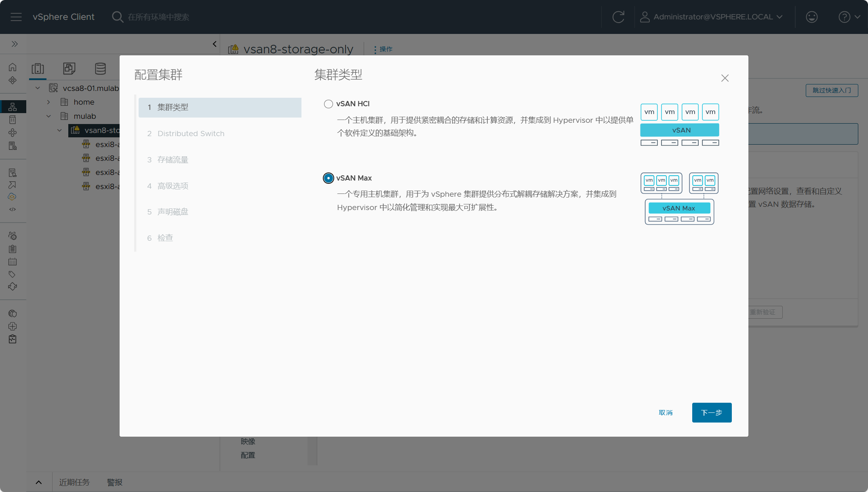
Task: Select 配置 in the background menu
Action: pyautogui.click(x=248, y=455)
